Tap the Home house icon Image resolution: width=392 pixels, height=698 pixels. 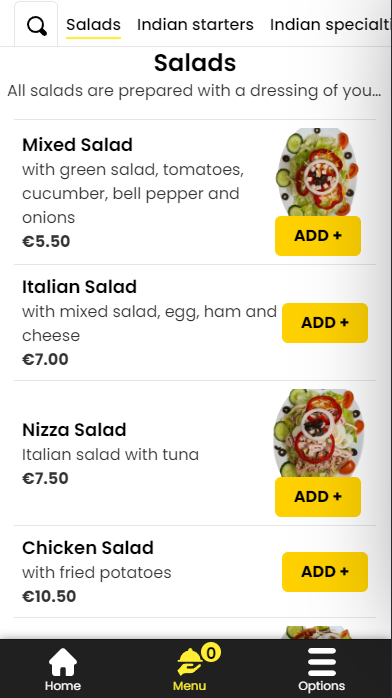(62, 662)
